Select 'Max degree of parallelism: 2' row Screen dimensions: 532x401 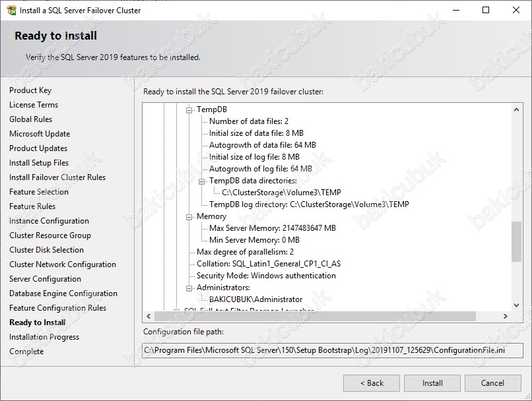246,252
